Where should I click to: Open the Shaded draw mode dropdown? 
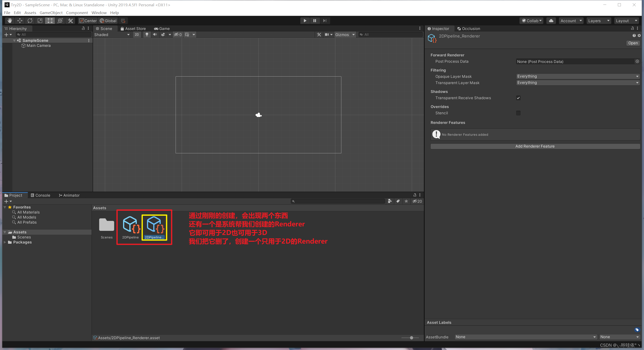tap(112, 34)
